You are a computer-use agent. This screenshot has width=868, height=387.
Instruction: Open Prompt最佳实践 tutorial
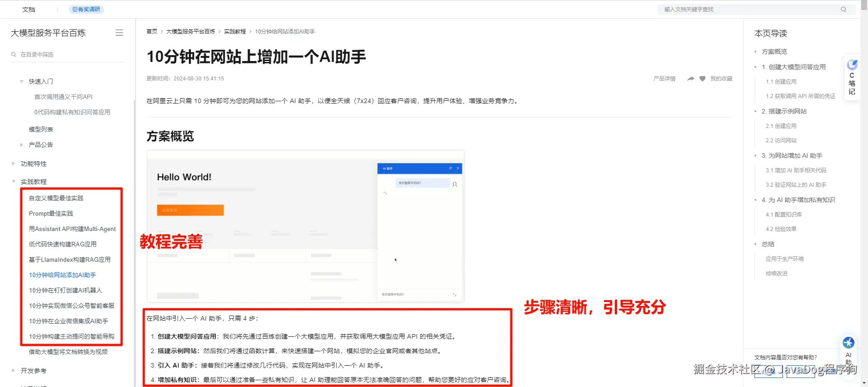(x=51, y=213)
